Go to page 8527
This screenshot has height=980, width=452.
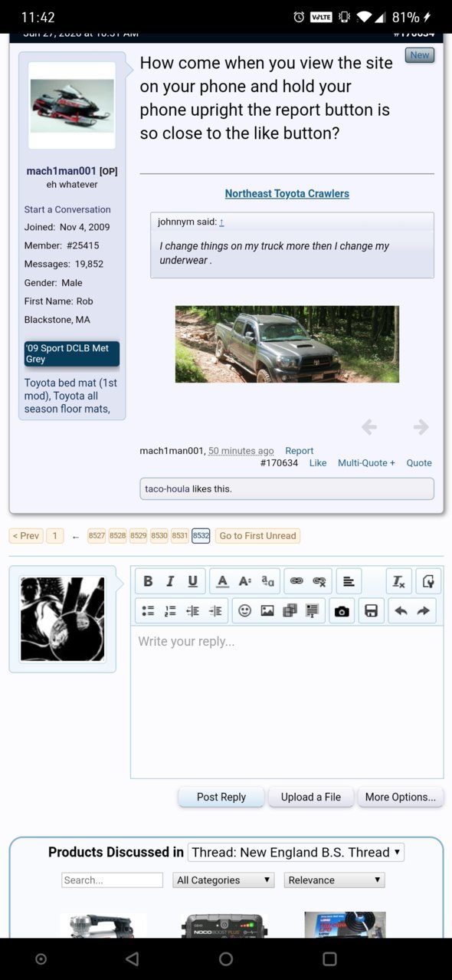(x=97, y=536)
